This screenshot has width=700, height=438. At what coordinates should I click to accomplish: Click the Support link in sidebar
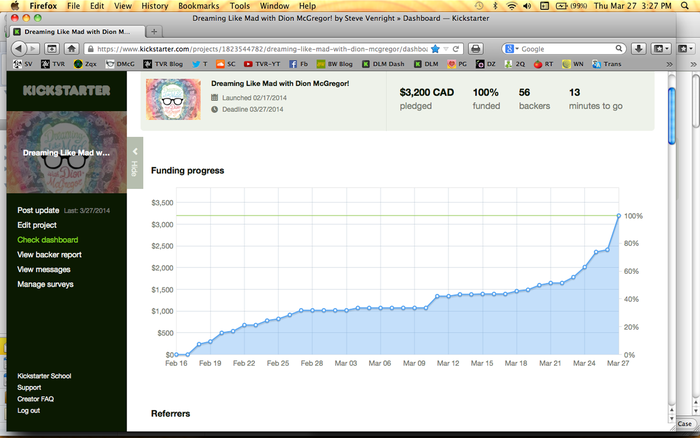click(29, 388)
